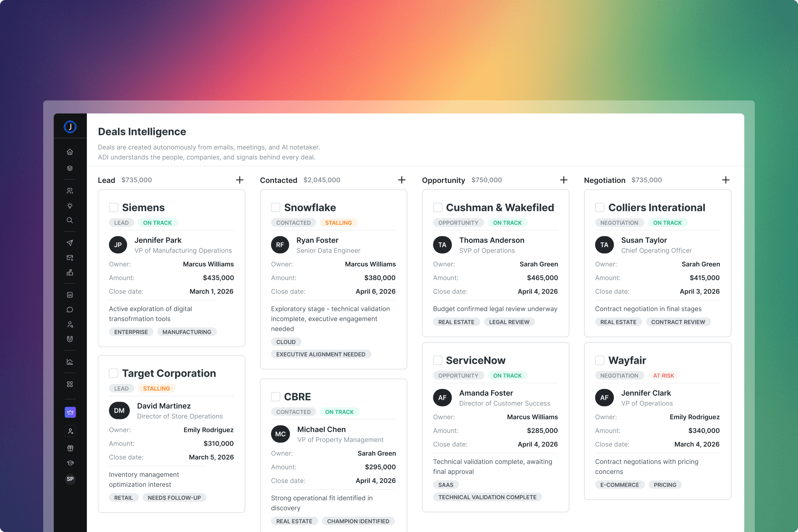Image resolution: width=798 pixels, height=532 pixels.
Task: Click plus button in Negotiation column
Action: pos(726,180)
